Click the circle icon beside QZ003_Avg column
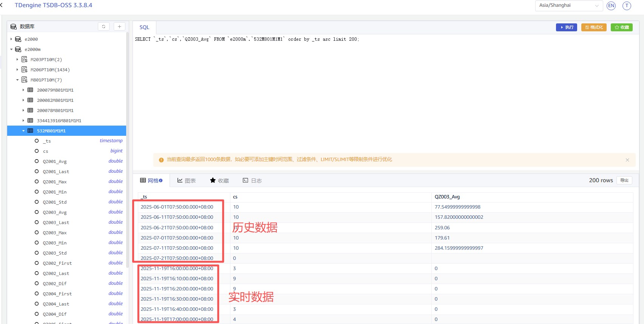Viewport: 644px width, 324px height. 37,212
